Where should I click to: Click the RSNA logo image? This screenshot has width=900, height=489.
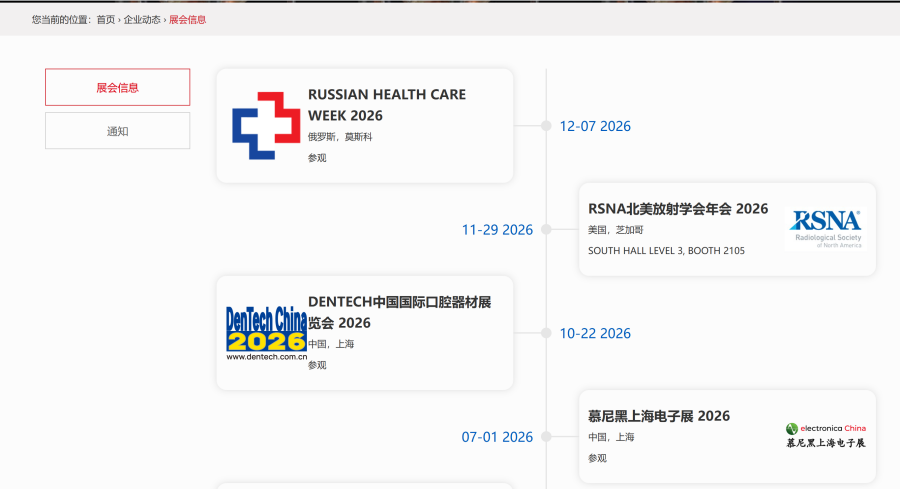click(x=826, y=229)
